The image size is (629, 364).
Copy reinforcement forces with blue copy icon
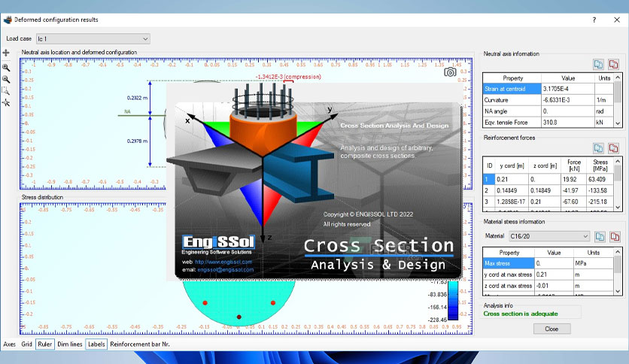coord(598,148)
